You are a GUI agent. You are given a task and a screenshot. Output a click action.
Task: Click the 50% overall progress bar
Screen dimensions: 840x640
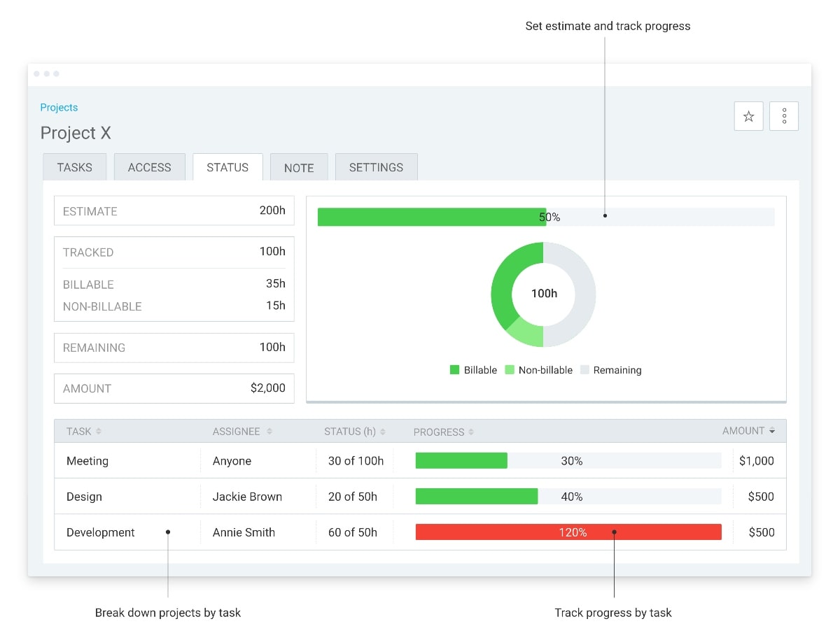tap(546, 217)
